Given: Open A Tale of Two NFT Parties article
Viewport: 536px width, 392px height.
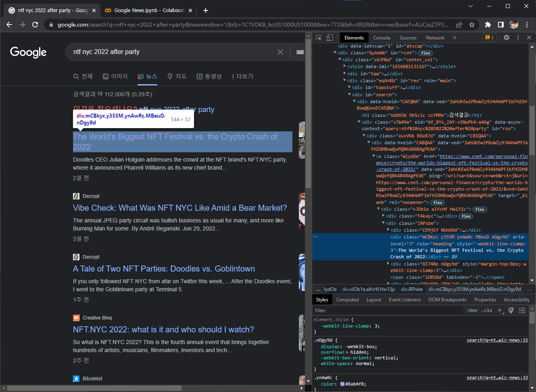Looking at the screenshot, I should (164, 269).
